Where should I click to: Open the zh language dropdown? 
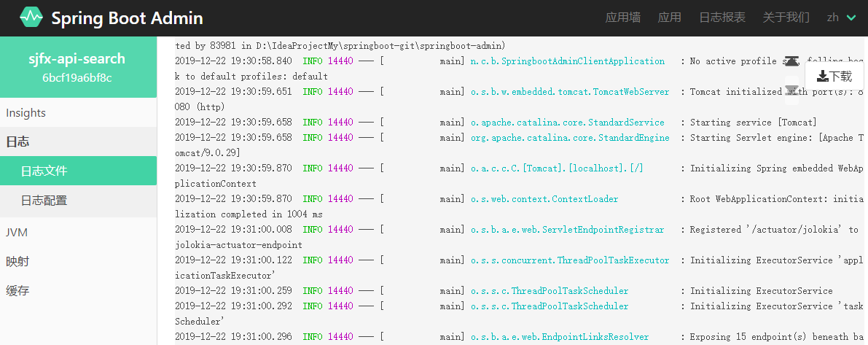[842, 18]
